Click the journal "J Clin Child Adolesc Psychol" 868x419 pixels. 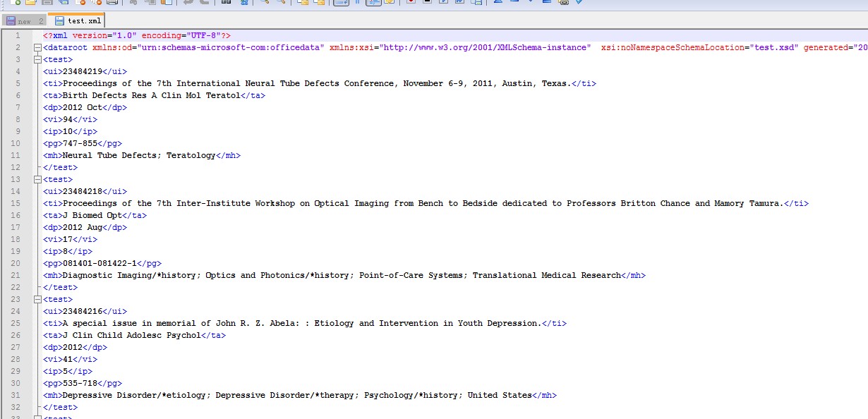click(x=132, y=335)
